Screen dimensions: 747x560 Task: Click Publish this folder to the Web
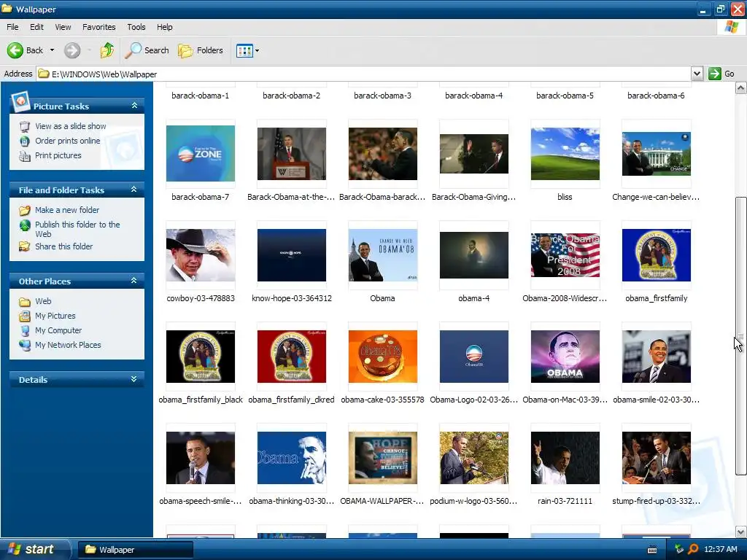coord(77,229)
